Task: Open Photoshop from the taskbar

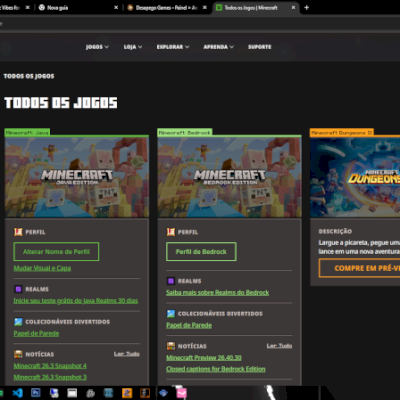Action: click(x=35, y=393)
